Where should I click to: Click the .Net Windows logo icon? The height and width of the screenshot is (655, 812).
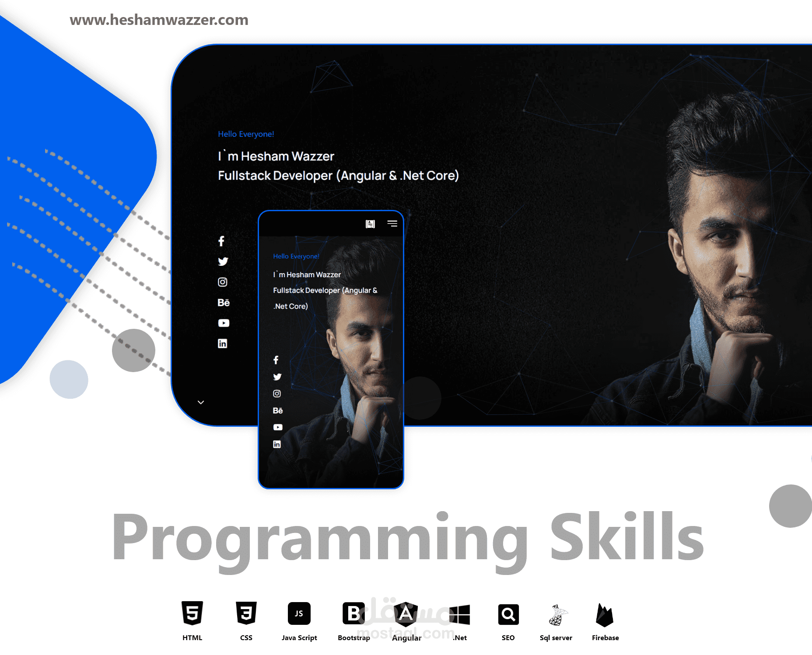click(x=459, y=615)
